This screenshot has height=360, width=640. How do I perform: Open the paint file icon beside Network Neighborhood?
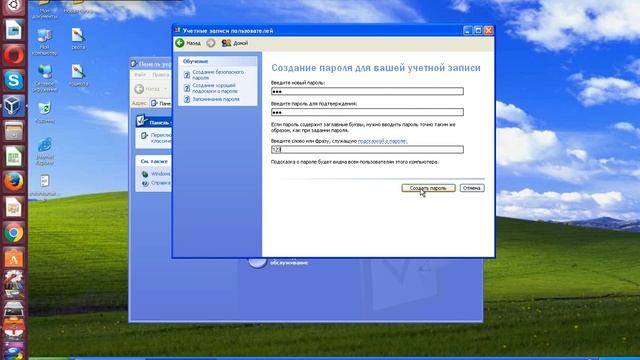tap(78, 76)
